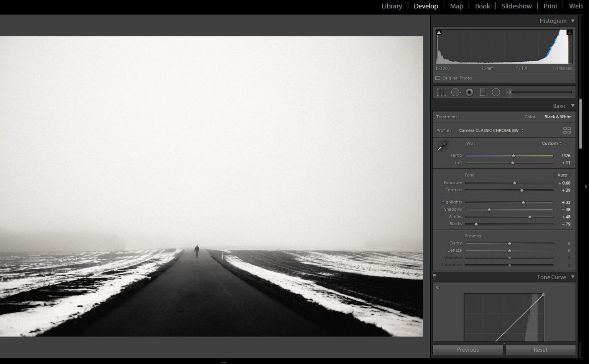Activate the Graduated Filter tool
The height and width of the screenshot is (364, 589).
pyautogui.click(x=482, y=92)
